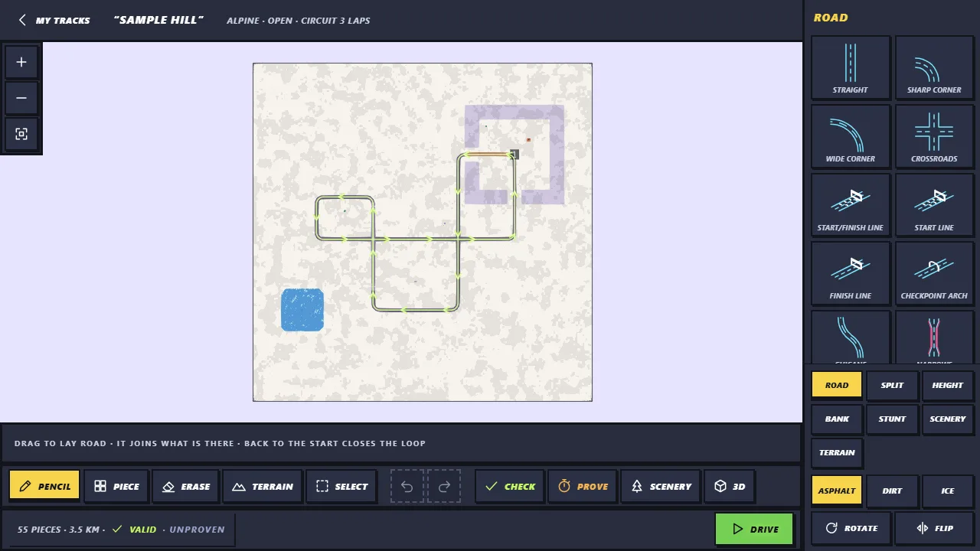
Task: Switch to the Terrain tool
Action: coord(263,486)
